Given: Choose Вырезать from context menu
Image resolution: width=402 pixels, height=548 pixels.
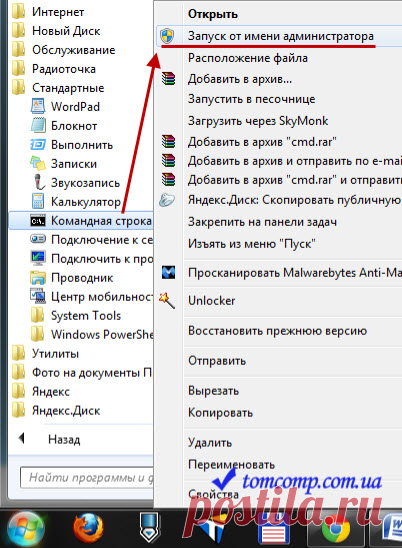Looking at the screenshot, I should (213, 390).
